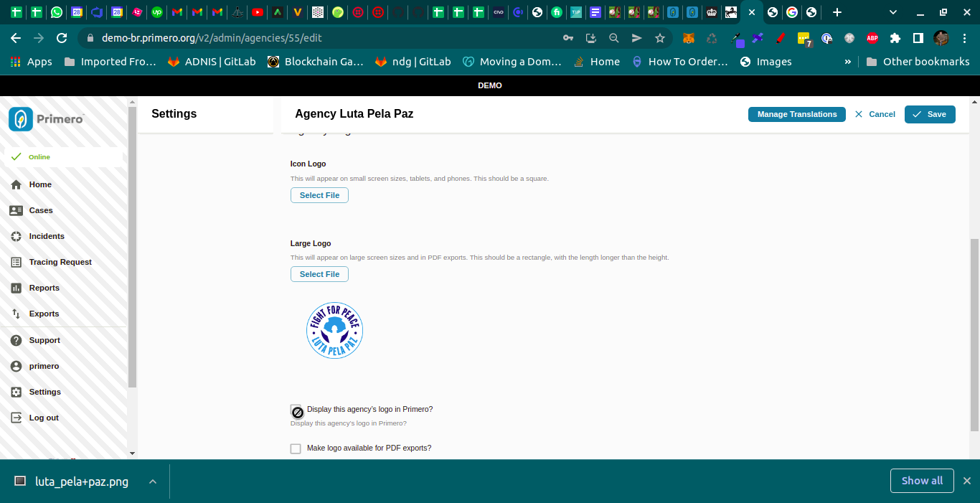980x503 pixels.
Task: Open the Images bookmark
Action: [x=765, y=62]
